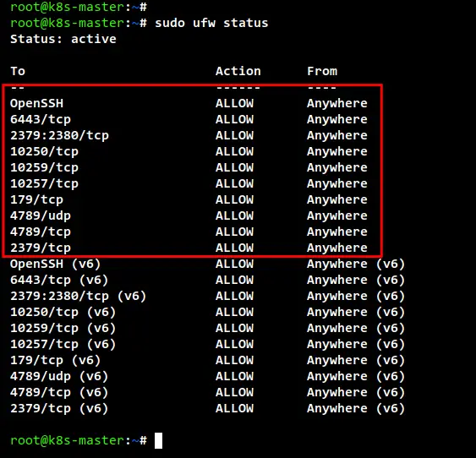Viewport: 476px width, 458px height.
Task: Click the 'From' column header
Action: tap(322, 71)
